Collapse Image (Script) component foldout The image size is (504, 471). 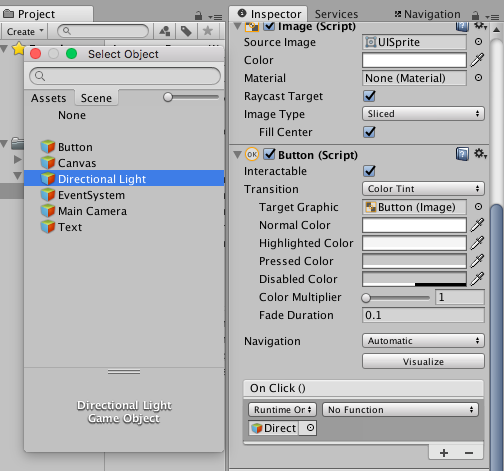(237, 26)
